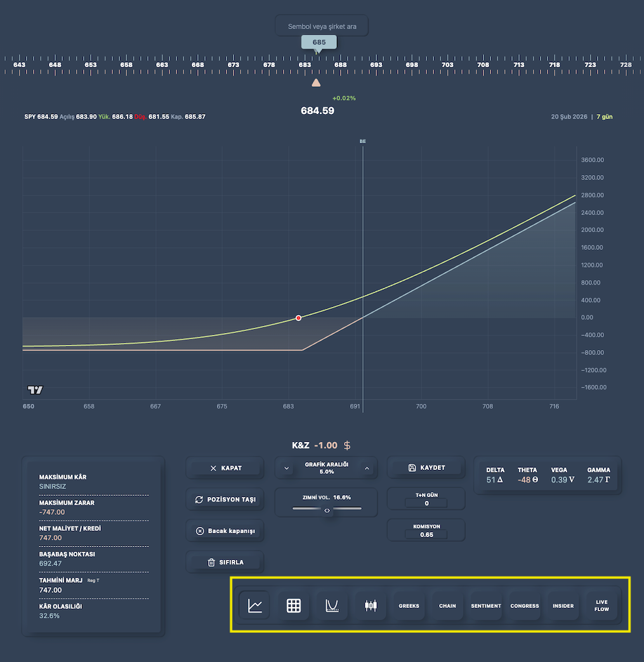
Task: Click the dollar sign next to K&Z
Action: (x=347, y=446)
